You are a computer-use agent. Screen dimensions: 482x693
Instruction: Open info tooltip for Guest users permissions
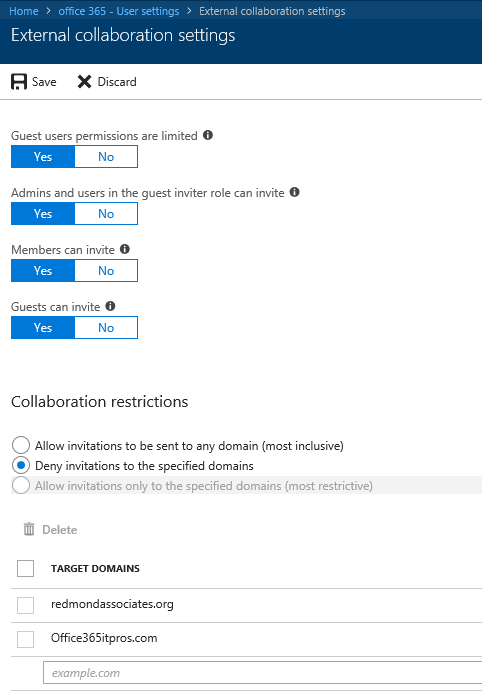(208, 135)
